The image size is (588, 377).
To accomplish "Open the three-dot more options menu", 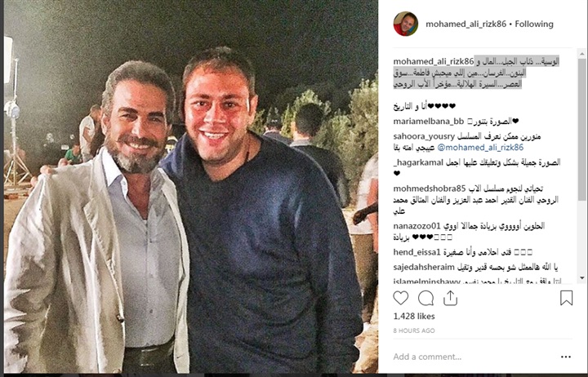I will (565, 357).
